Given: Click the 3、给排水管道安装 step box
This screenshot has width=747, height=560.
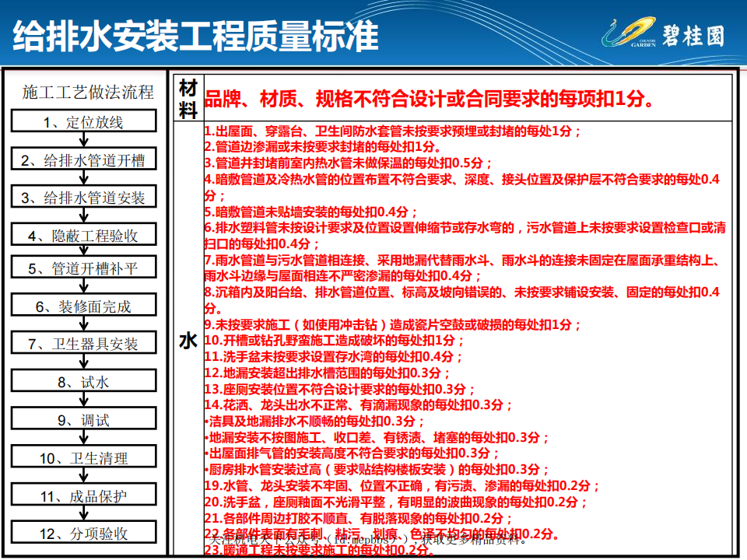Looking at the screenshot, I should [x=84, y=198].
